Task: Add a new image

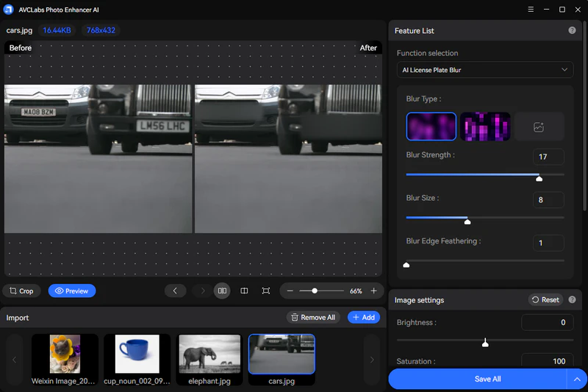Action: coord(364,318)
